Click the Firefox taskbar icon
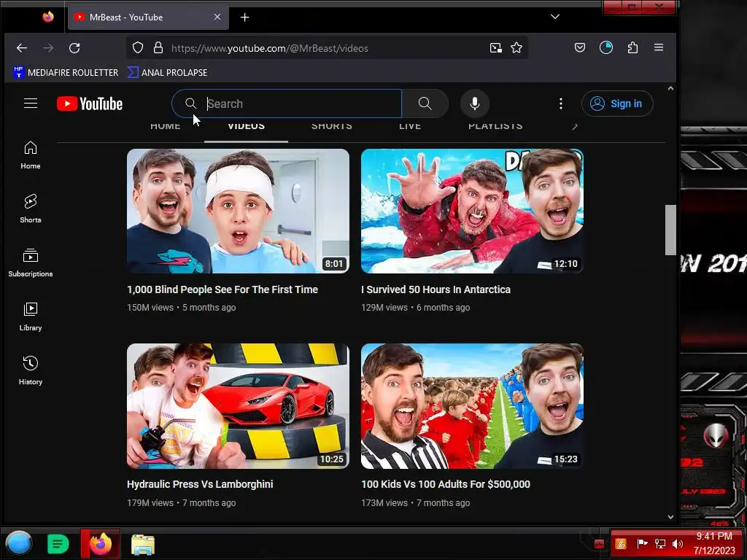 [x=100, y=543]
